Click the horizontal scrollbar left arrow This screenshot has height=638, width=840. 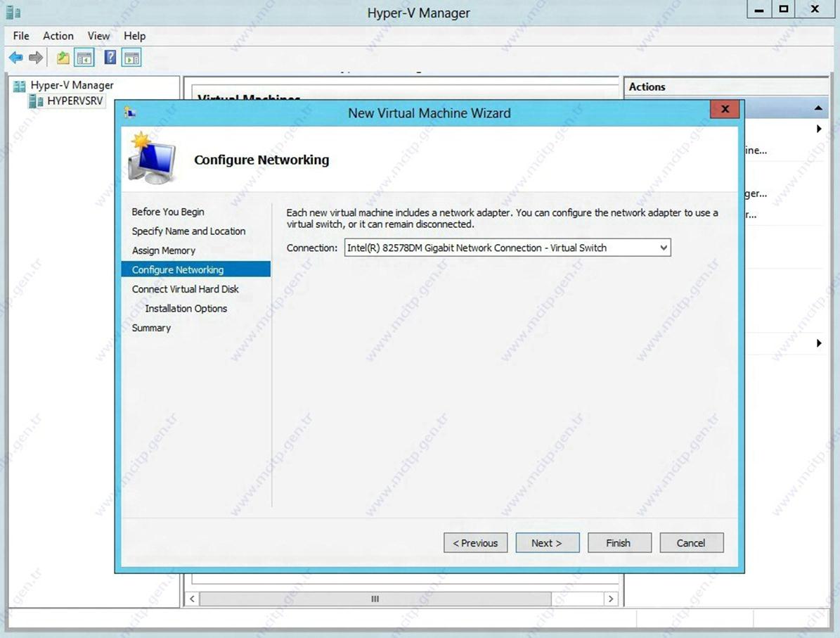[193, 599]
